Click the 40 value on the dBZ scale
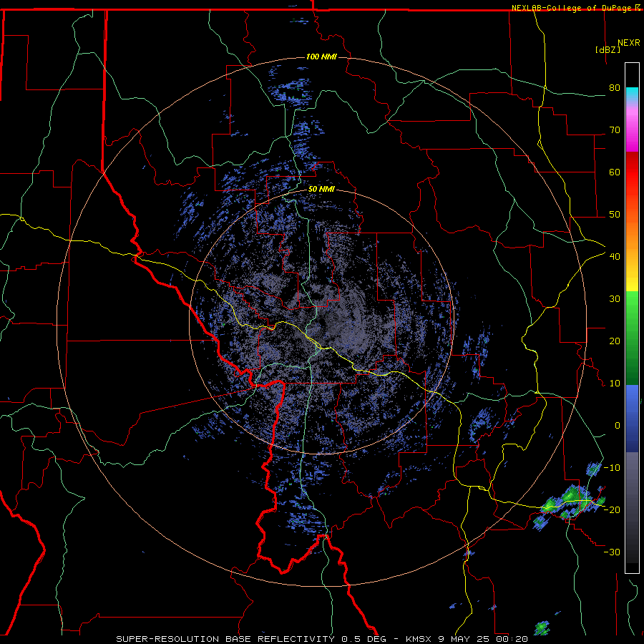 point(615,257)
